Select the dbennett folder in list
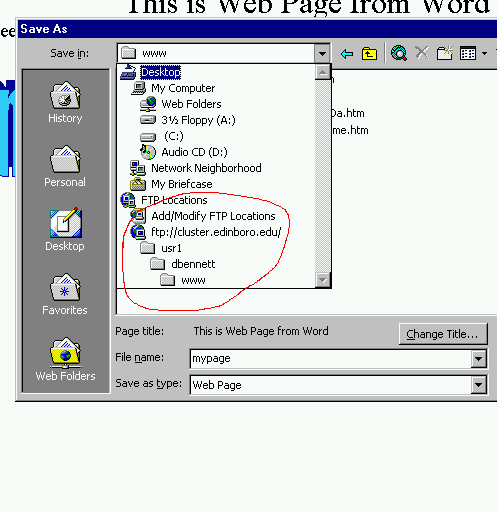 (x=183, y=264)
